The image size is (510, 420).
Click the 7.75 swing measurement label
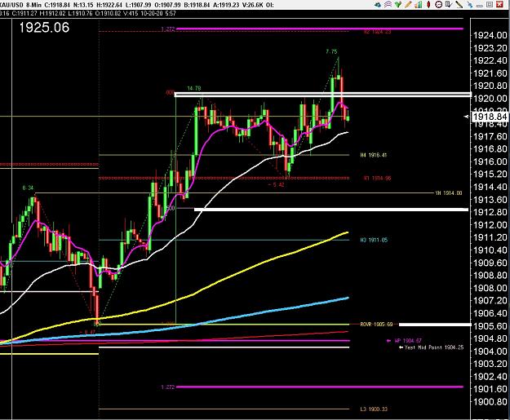[331, 51]
